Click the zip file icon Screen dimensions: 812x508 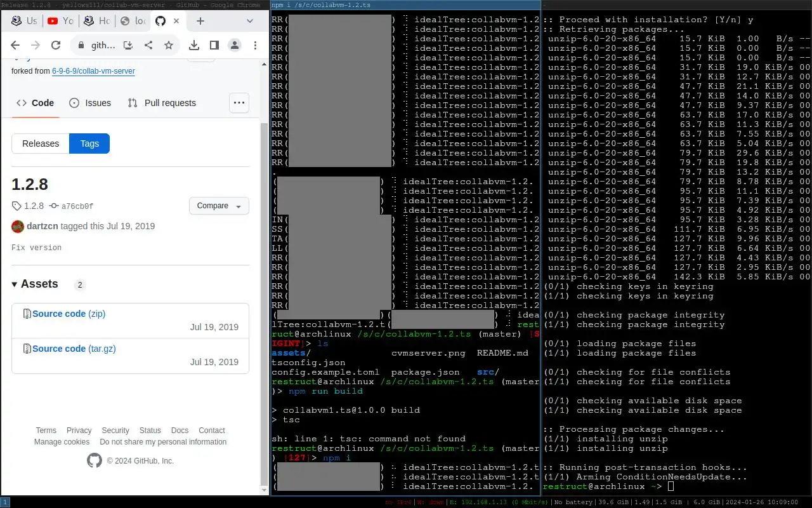27,314
